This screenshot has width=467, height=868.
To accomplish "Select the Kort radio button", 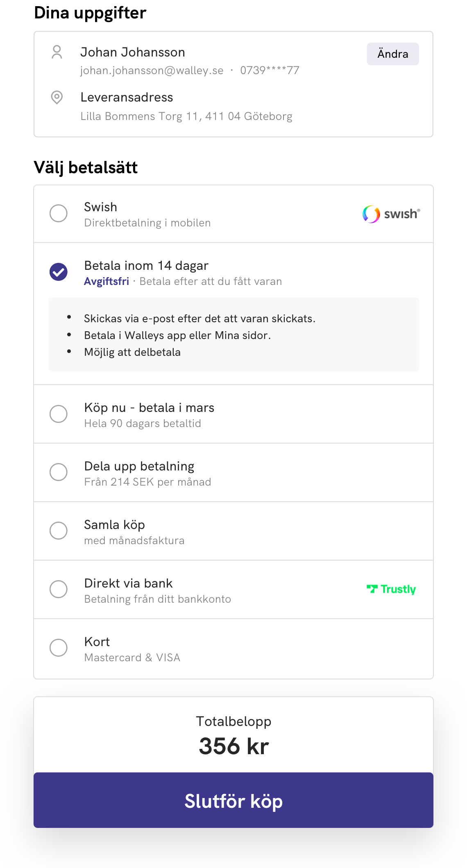I will [x=59, y=648].
